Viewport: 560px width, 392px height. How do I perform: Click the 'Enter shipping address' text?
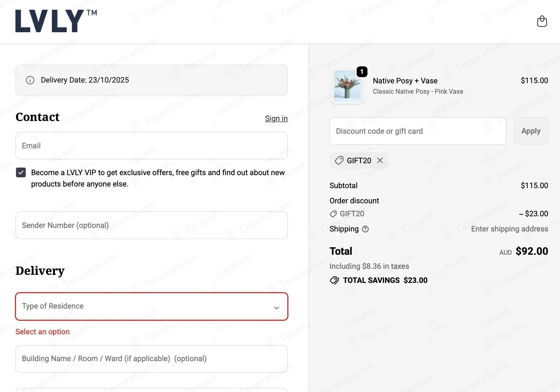pyautogui.click(x=510, y=229)
